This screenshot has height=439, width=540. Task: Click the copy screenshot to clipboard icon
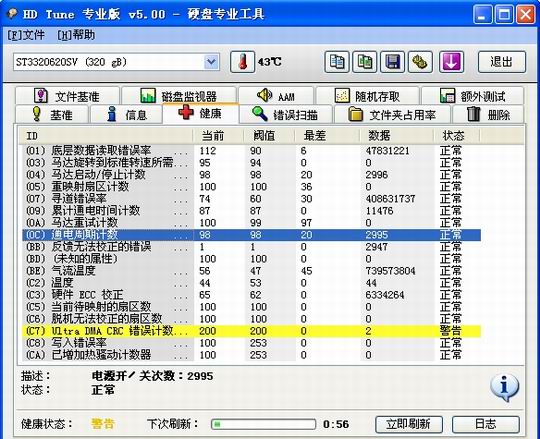pos(364,62)
